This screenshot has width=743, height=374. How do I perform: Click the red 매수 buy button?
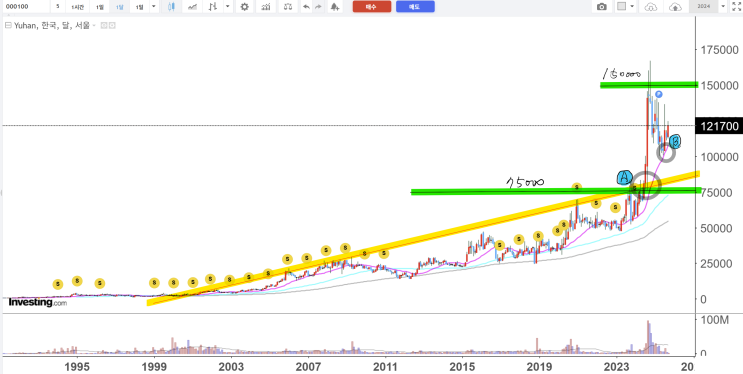pos(372,7)
